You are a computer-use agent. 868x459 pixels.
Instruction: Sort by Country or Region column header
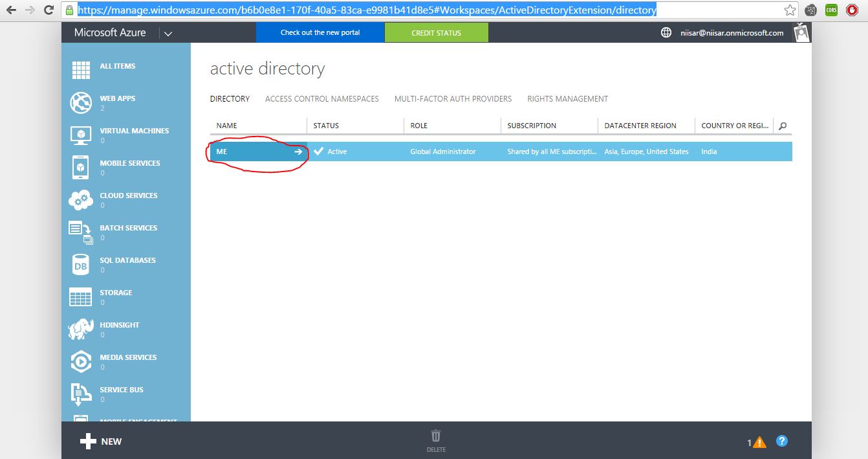coord(734,126)
